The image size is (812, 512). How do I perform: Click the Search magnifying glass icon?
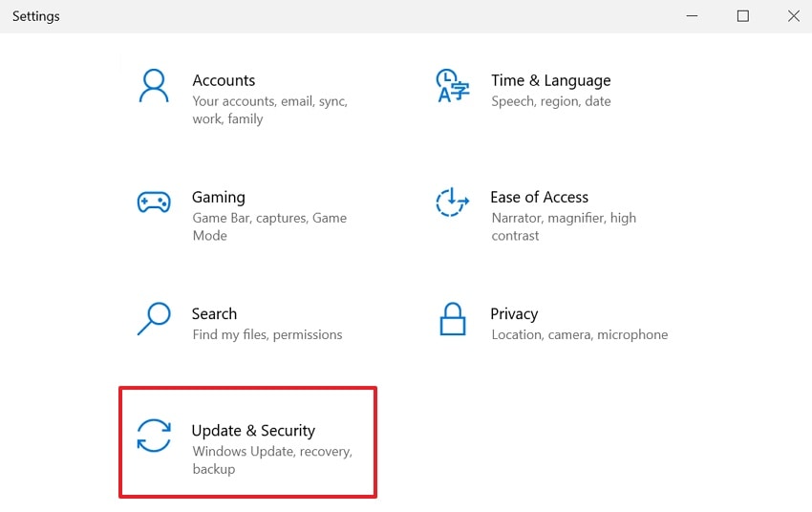[x=154, y=318]
